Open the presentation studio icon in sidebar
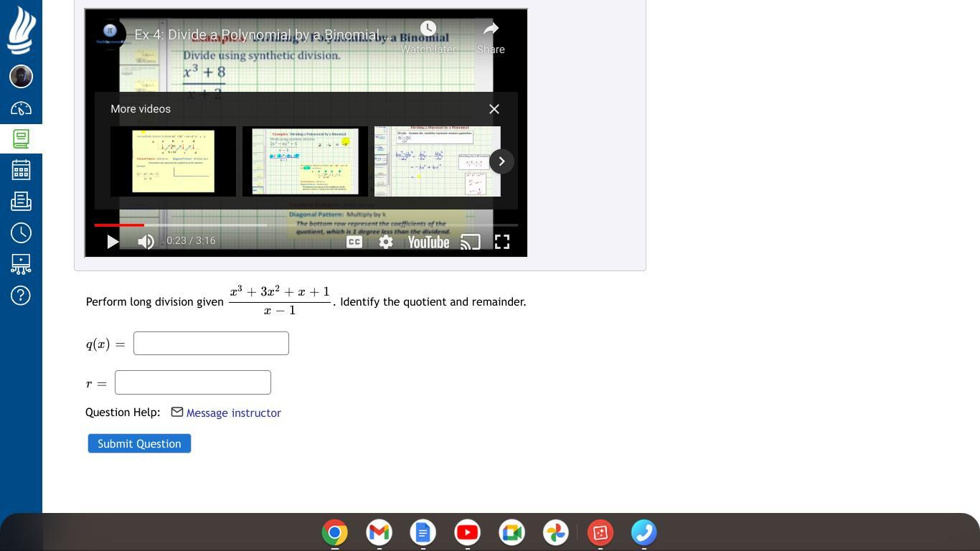This screenshot has height=551, width=980. click(x=21, y=264)
